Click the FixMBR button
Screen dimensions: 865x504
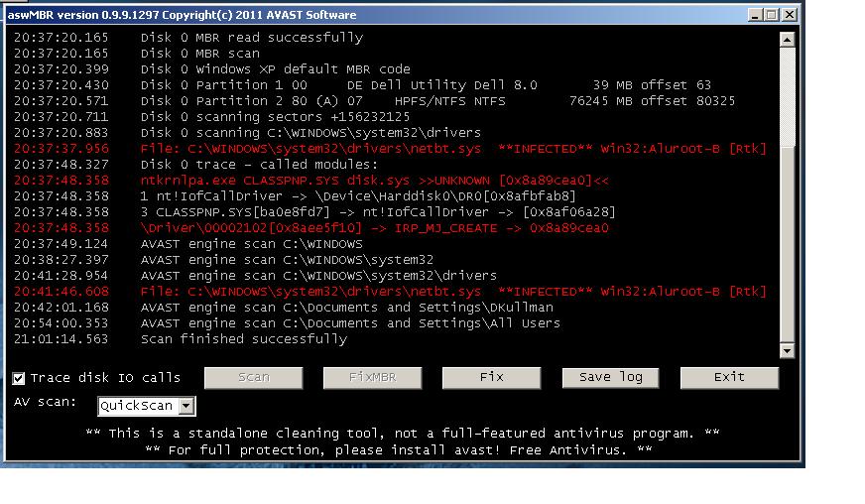pyautogui.click(x=372, y=378)
